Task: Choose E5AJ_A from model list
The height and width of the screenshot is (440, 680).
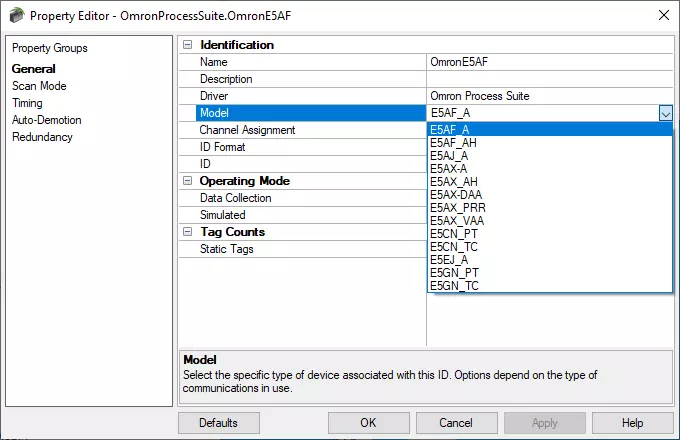Action: [550, 156]
